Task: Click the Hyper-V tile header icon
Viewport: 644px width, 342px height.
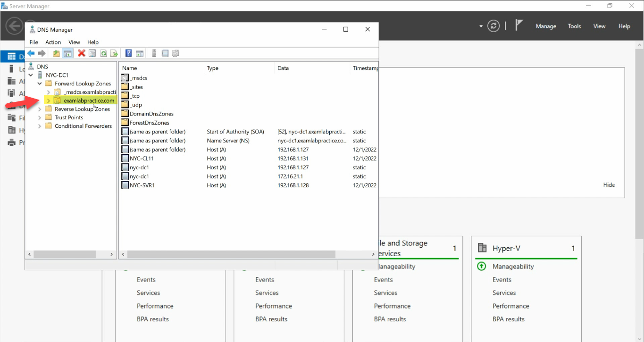Action: (482, 248)
